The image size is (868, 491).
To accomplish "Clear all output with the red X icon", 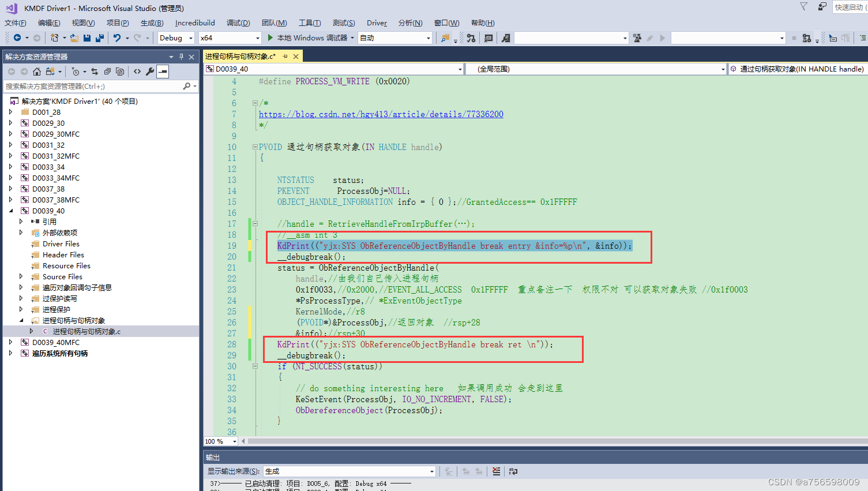I will click(x=496, y=471).
